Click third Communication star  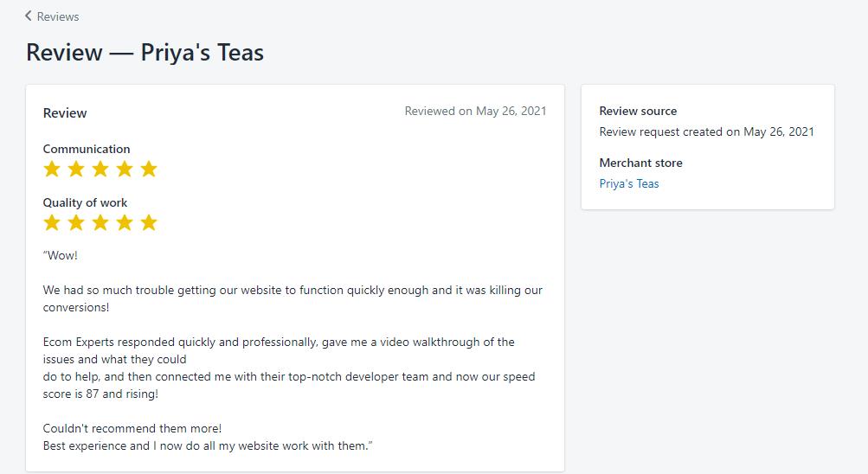click(x=100, y=169)
